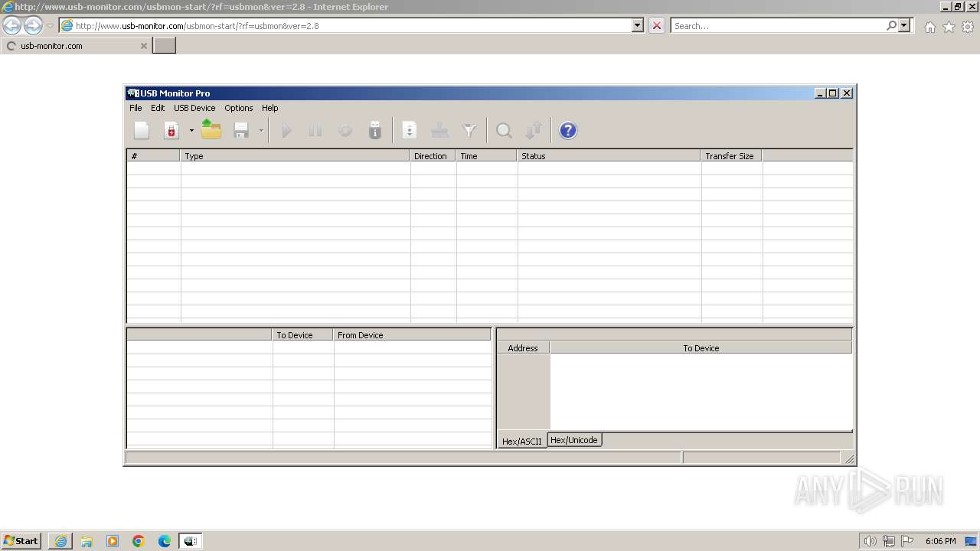Screen dimensions: 980x551
Task: Click the Filter funnel icon
Action: [469, 131]
